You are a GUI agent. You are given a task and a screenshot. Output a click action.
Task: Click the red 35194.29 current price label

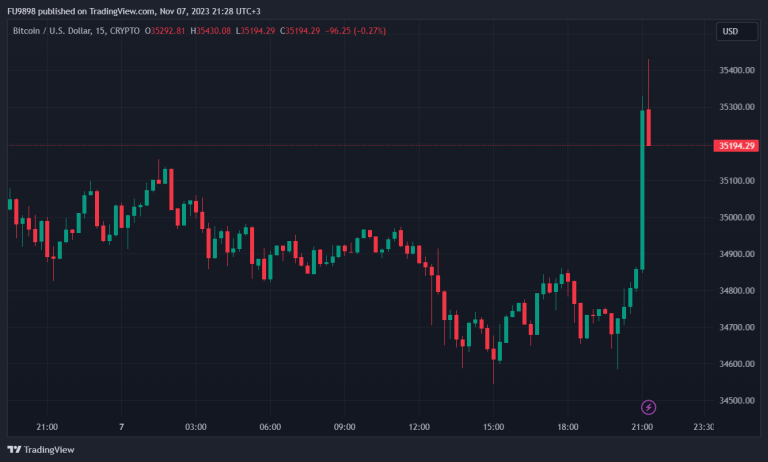pyautogui.click(x=735, y=146)
